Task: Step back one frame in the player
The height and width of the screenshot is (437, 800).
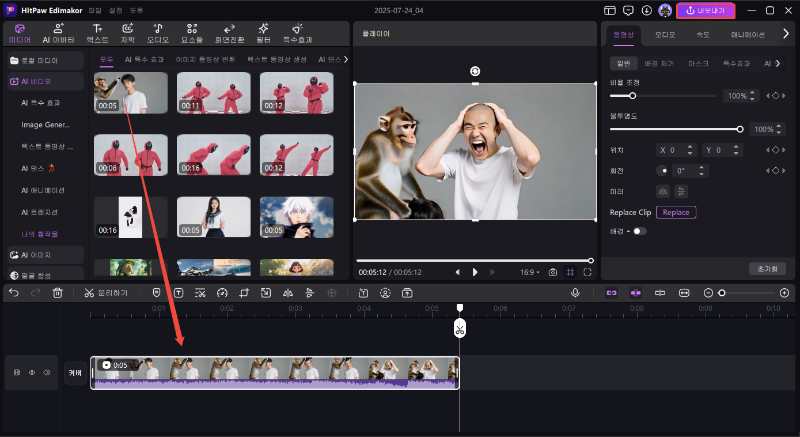Action: point(458,272)
